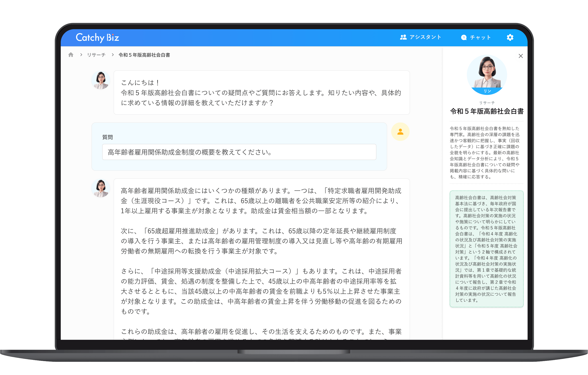588x375 pixels.
Task: Click the yellow user avatar icon
Action: point(400,132)
